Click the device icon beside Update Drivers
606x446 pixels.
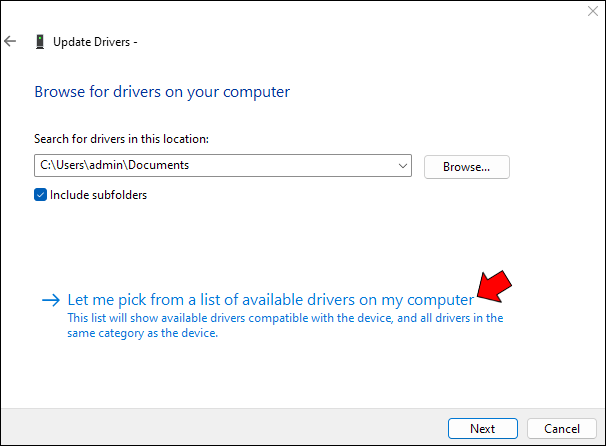pyautogui.click(x=38, y=42)
